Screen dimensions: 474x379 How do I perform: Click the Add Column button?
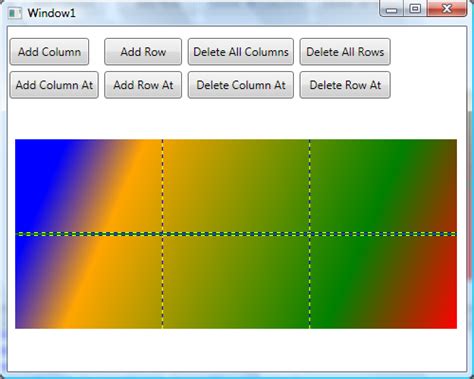pos(49,52)
